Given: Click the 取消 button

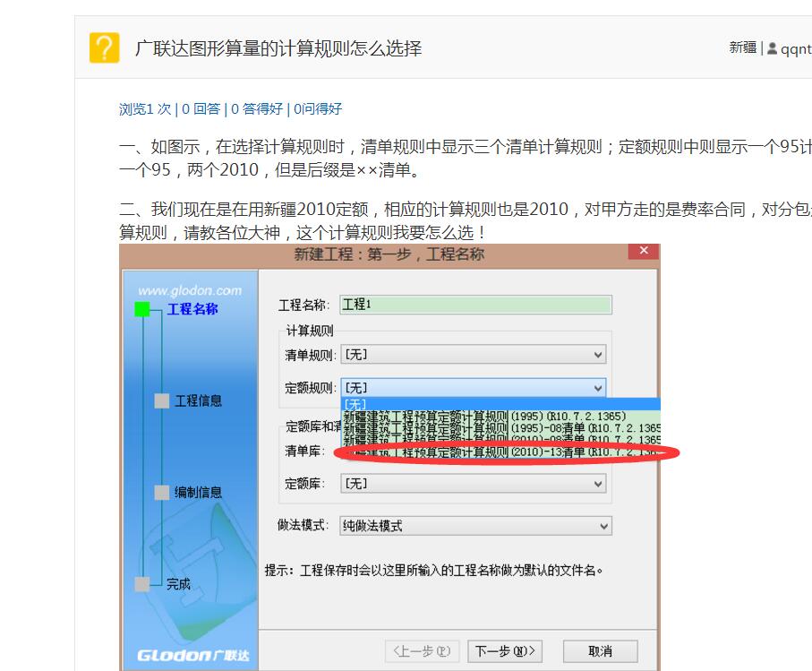Looking at the screenshot, I should (600, 651).
